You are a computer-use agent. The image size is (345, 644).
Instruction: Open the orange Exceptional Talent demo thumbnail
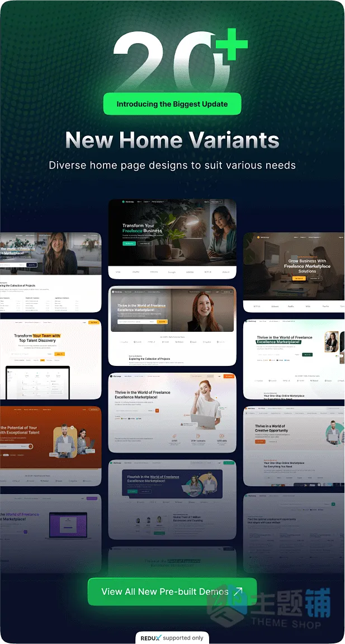(50, 446)
